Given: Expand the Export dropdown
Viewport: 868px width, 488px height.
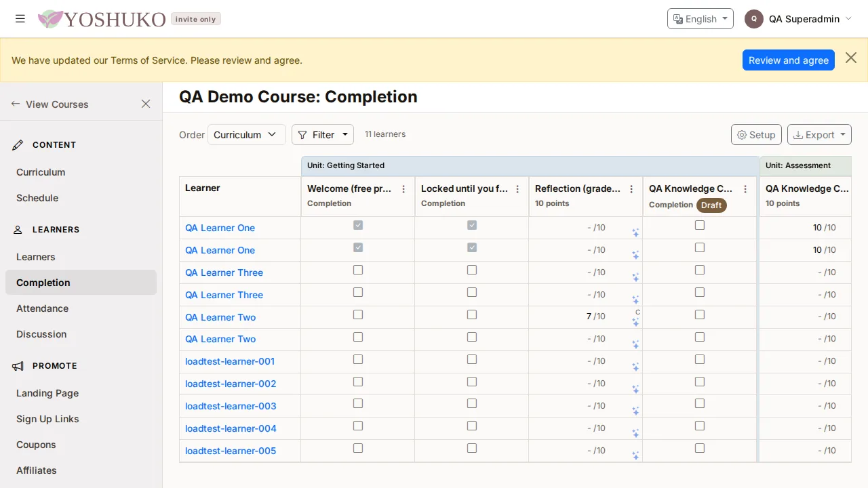Looking at the screenshot, I should click(819, 135).
